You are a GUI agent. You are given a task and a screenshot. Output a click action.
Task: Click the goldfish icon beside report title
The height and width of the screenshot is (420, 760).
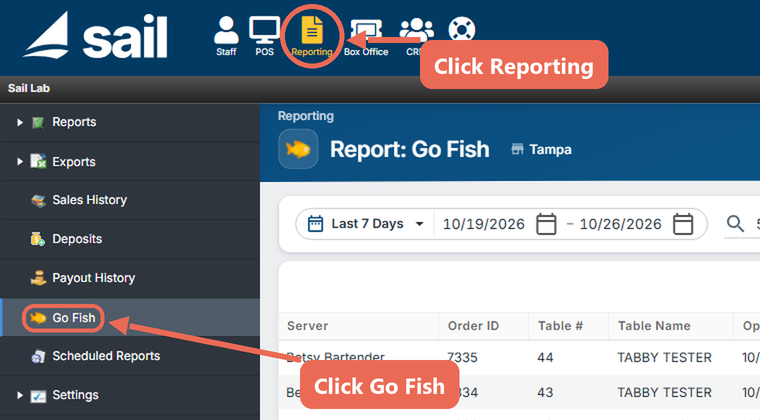point(298,149)
